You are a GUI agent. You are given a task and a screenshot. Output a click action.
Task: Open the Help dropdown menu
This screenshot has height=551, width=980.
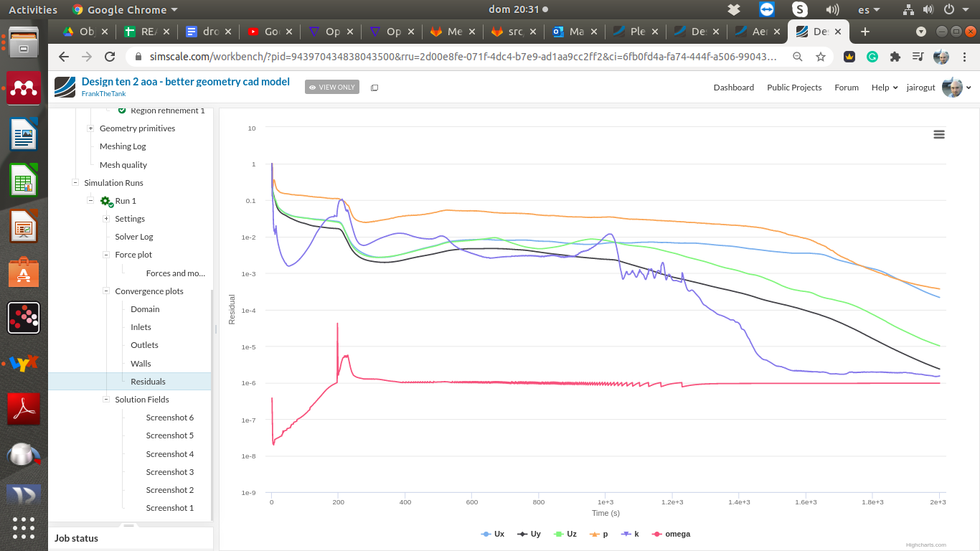pos(885,88)
